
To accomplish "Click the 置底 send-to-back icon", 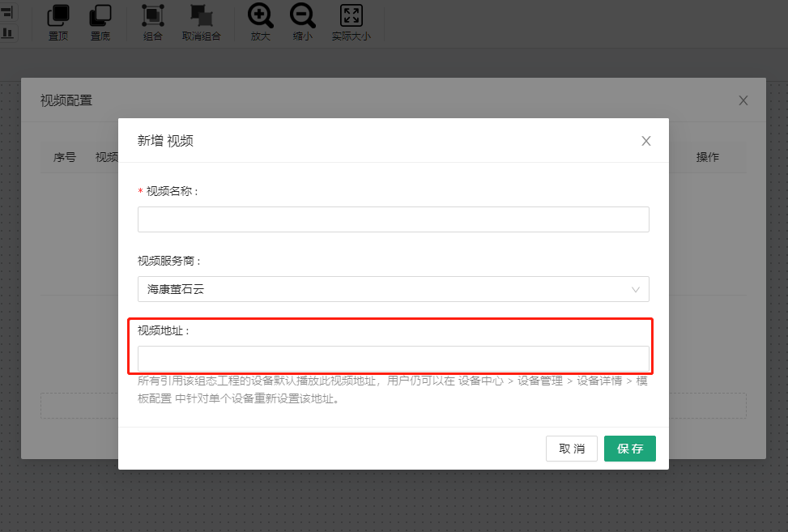I will (100, 15).
